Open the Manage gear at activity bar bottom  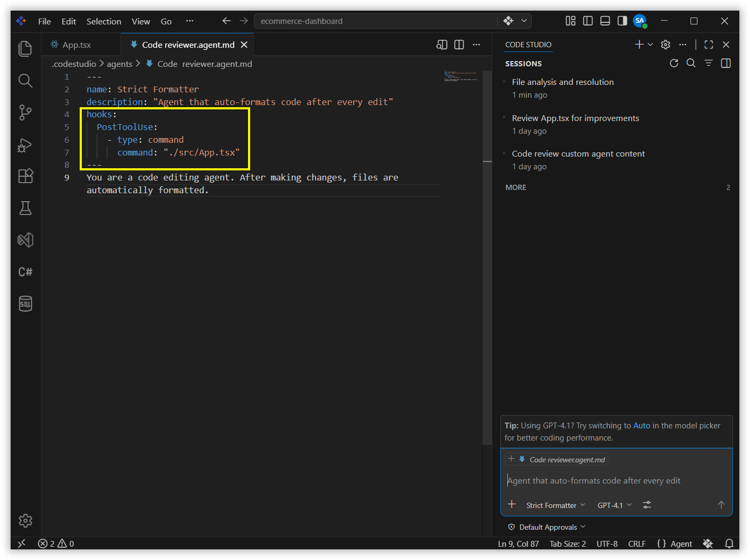click(25, 521)
